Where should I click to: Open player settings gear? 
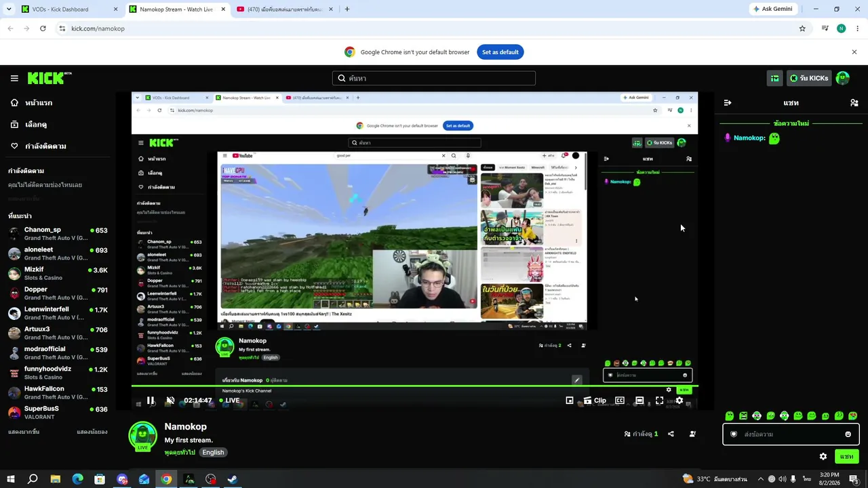pyautogui.click(x=679, y=401)
